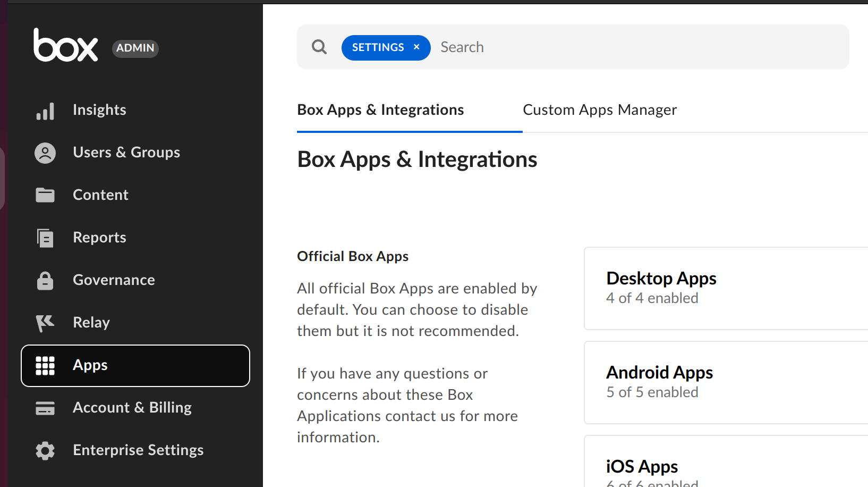Click the Users & Groups person icon
868x487 pixels.
click(x=46, y=153)
